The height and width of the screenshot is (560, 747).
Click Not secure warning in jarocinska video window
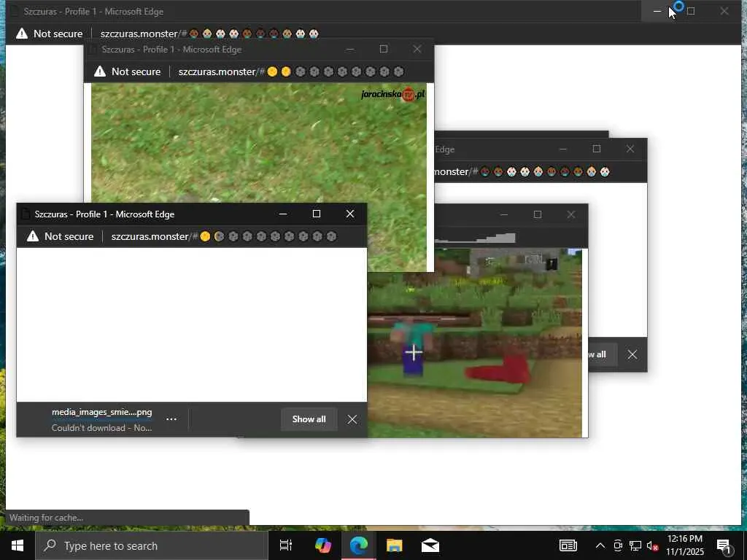click(x=127, y=72)
